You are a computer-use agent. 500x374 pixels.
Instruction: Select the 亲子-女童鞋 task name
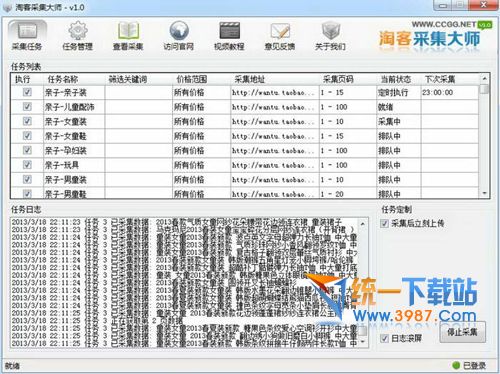tap(66, 136)
